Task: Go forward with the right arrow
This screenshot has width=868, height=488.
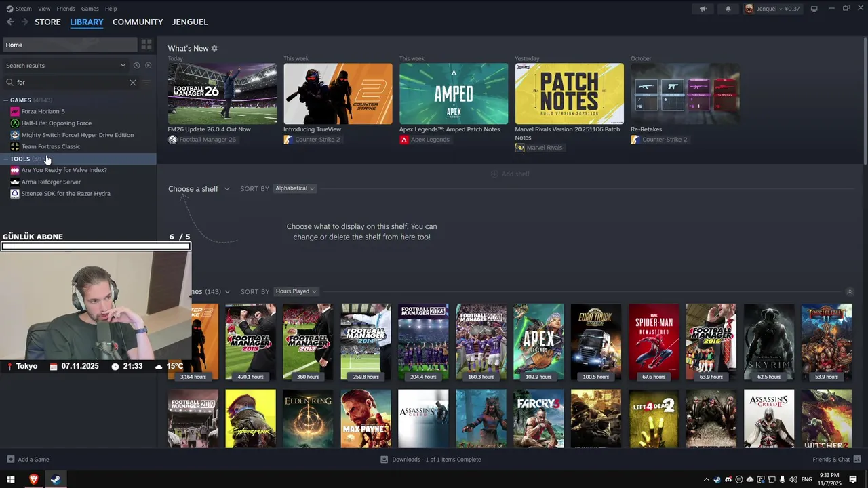Action: point(25,22)
